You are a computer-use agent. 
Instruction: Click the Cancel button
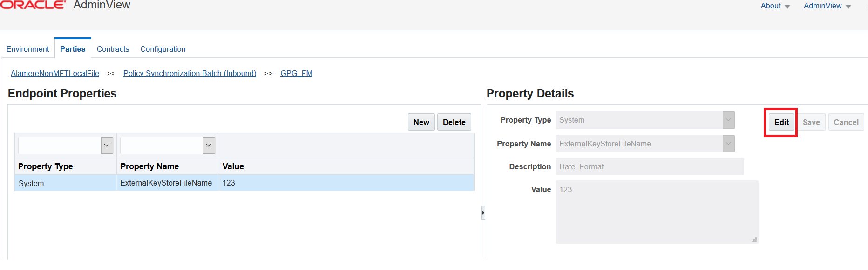click(x=846, y=122)
